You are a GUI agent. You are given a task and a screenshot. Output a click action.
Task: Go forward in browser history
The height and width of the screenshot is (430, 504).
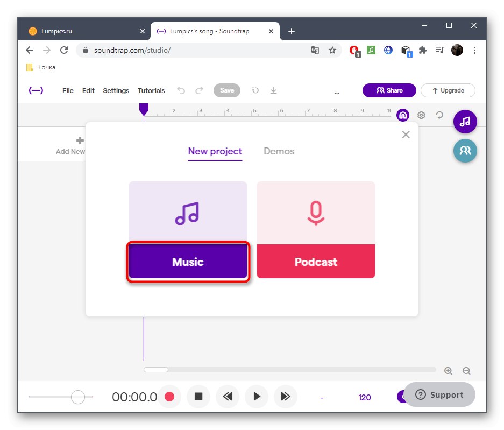tap(47, 50)
